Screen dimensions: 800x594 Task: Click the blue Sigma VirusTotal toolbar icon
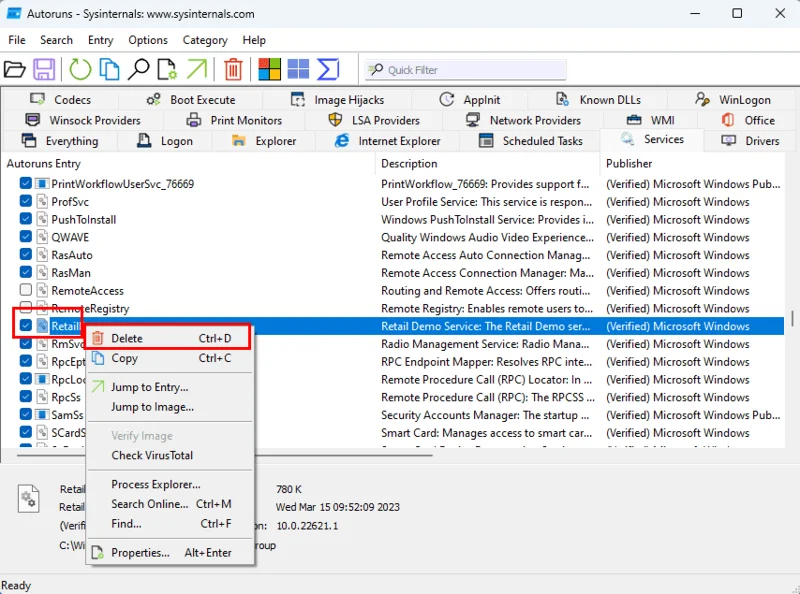(x=328, y=69)
